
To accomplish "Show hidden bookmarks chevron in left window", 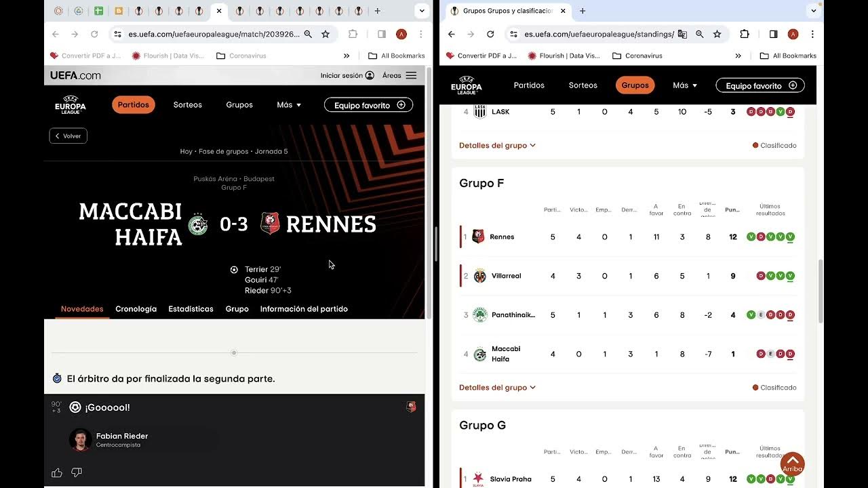I will (347, 56).
